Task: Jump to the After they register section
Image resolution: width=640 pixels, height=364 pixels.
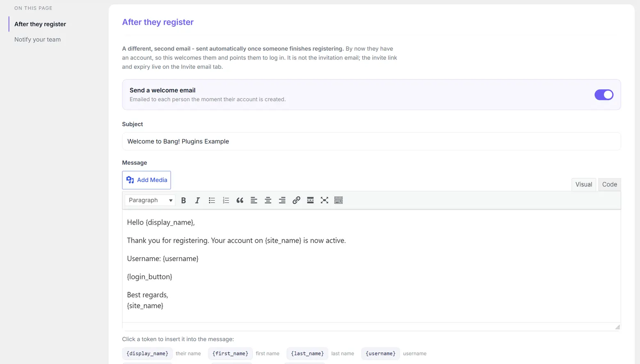Action: pyautogui.click(x=40, y=24)
